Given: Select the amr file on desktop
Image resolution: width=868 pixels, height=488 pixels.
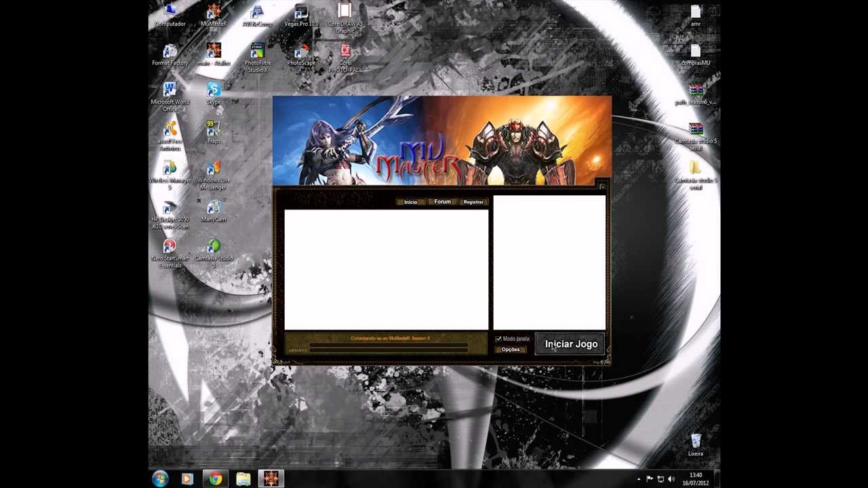Looking at the screenshot, I should click(696, 16).
